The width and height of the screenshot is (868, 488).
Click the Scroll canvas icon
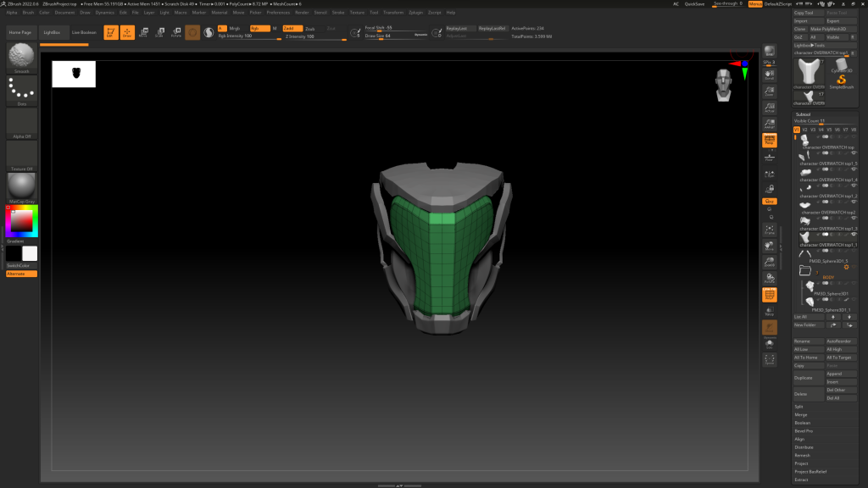pos(770,75)
